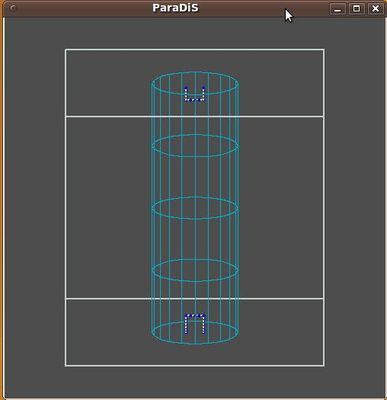The image size is (387, 400).
Task: Click the ParaDiS title bar text
Action: [x=175, y=8]
